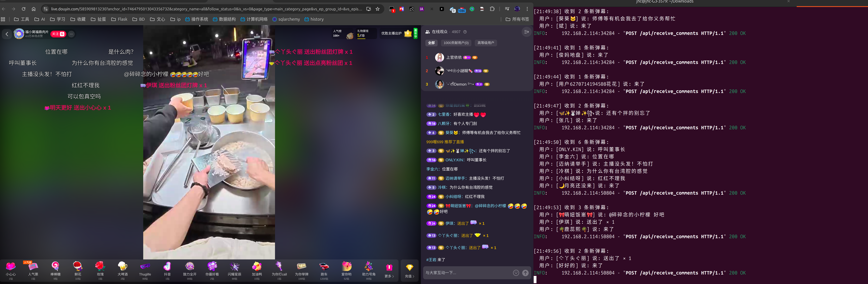Collapse the audience panel with arrow icon
The image size is (868, 284).
pyautogui.click(x=526, y=32)
